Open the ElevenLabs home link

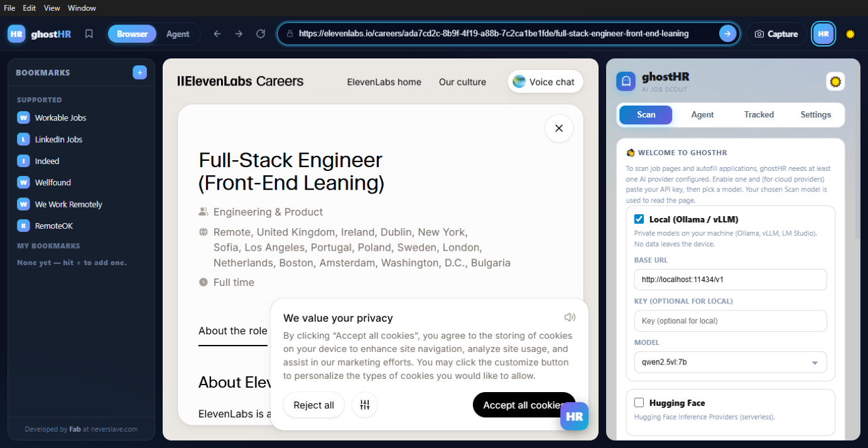click(x=384, y=82)
